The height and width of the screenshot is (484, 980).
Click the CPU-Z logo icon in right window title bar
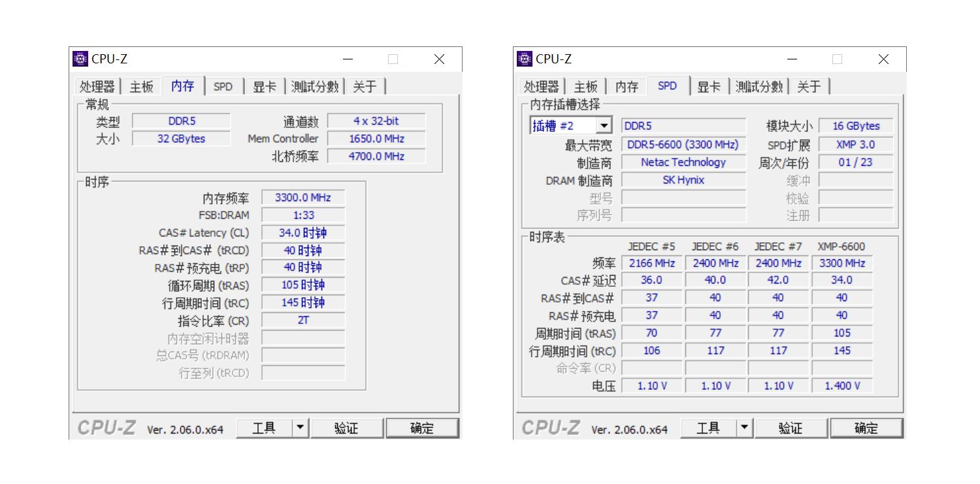pyautogui.click(x=524, y=59)
